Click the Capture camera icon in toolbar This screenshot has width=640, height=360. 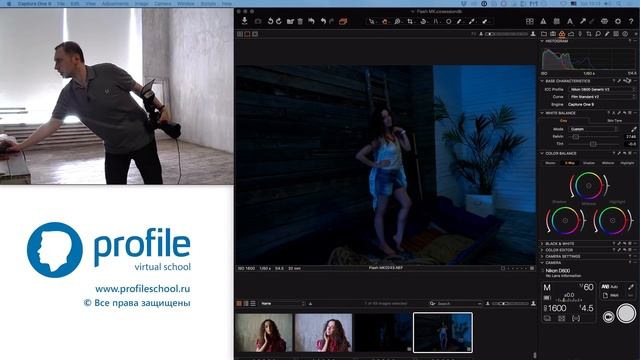click(x=258, y=21)
